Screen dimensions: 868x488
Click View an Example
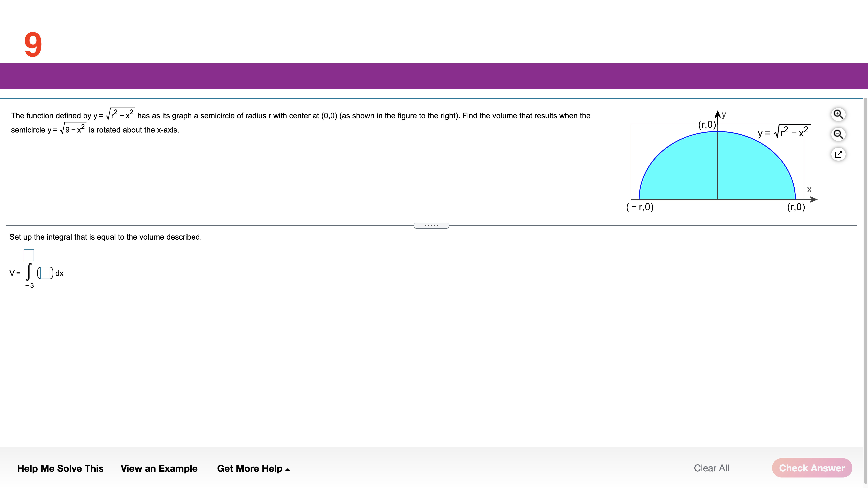click(x=159, y=469)
